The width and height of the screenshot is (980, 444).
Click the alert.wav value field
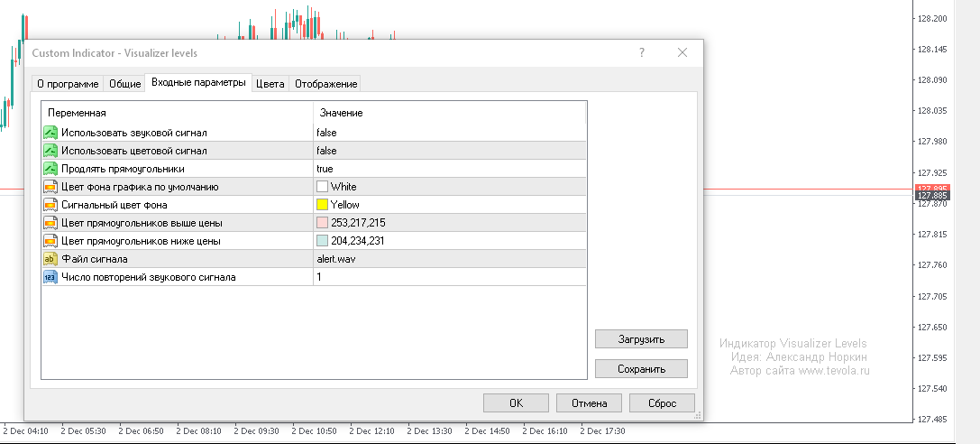[x=450, y=259]
